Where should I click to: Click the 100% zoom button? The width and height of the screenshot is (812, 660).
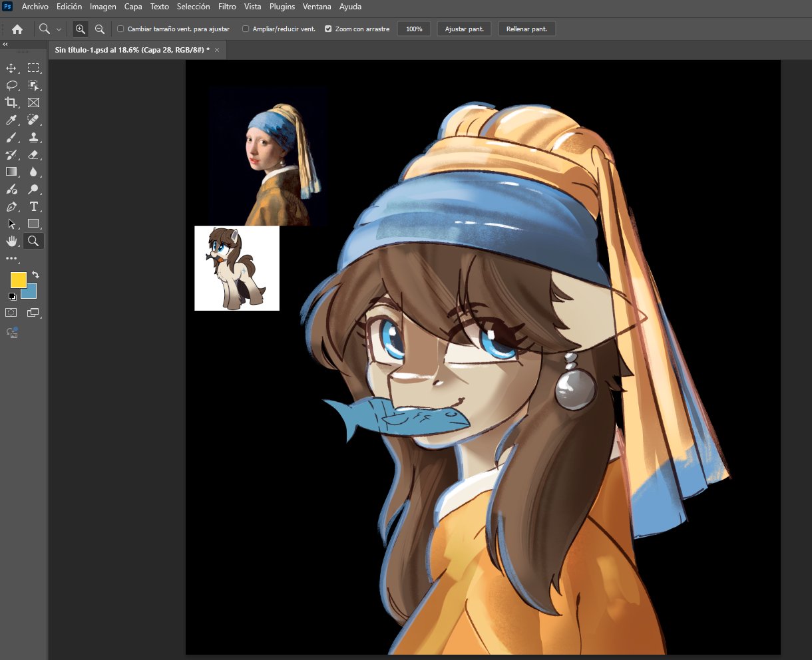414,29
